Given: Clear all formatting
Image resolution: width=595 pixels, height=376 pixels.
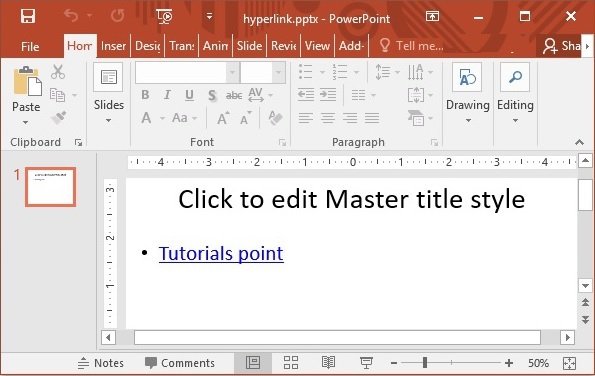Looking at the screenshot, I should [275, 118].
